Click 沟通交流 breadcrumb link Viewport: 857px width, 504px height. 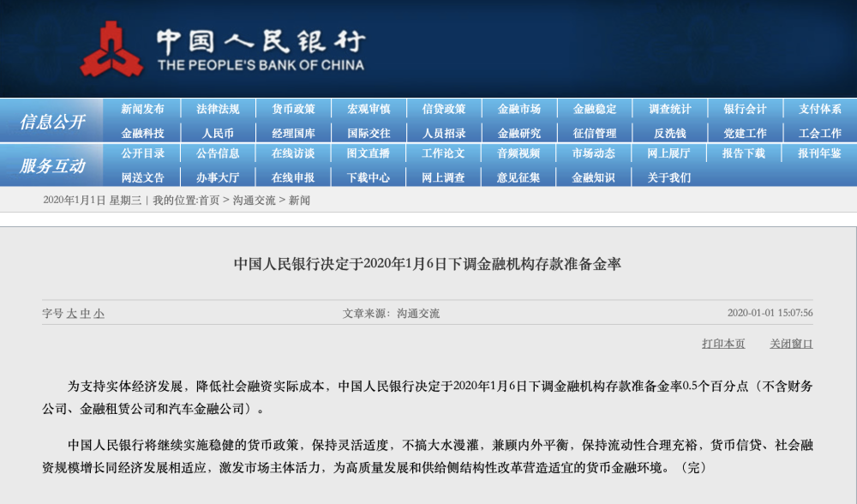point(255,201)
